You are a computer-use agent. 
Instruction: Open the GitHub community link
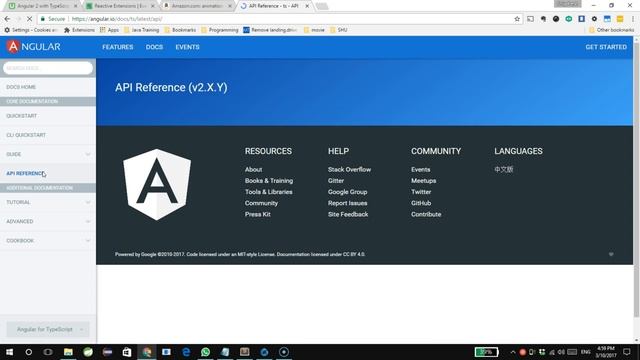[421, 203]
